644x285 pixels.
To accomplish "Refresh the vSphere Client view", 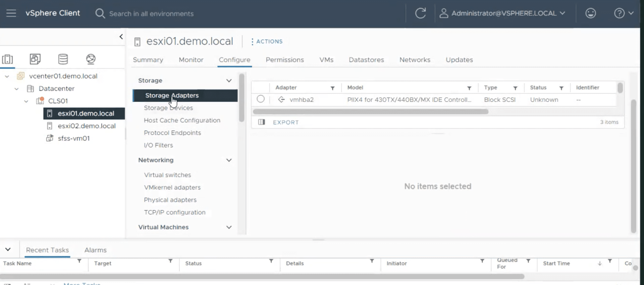I will pos(420,13).
